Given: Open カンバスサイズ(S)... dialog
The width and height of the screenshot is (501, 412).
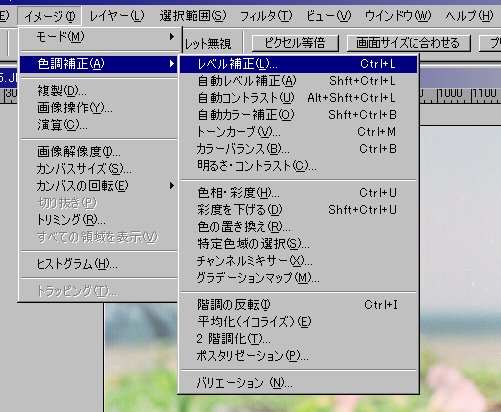Looking at the screenshot, I should coord(99,169).
